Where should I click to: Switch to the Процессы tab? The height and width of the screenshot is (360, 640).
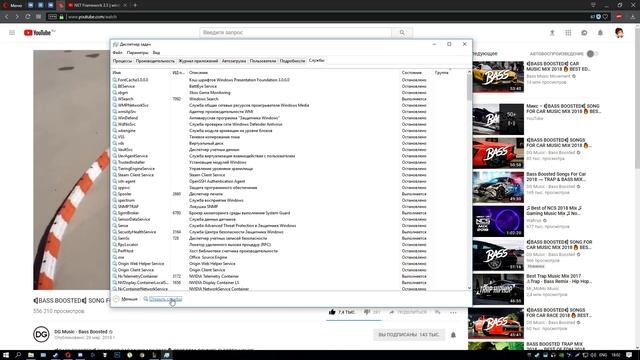(122, 61)
